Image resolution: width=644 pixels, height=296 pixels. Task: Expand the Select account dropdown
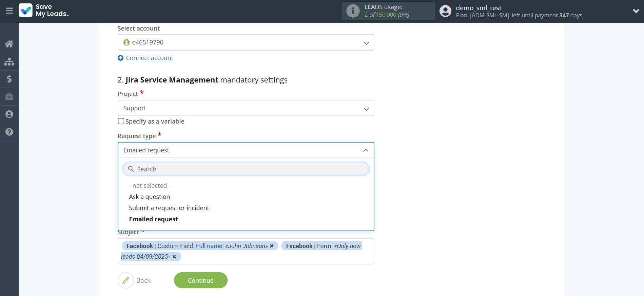246,42
